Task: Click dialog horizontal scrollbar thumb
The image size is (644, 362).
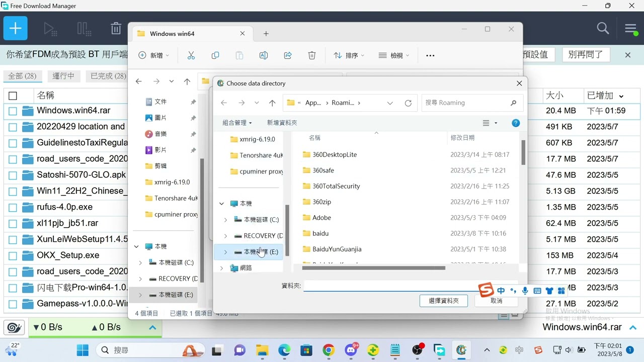Action: 373,268
